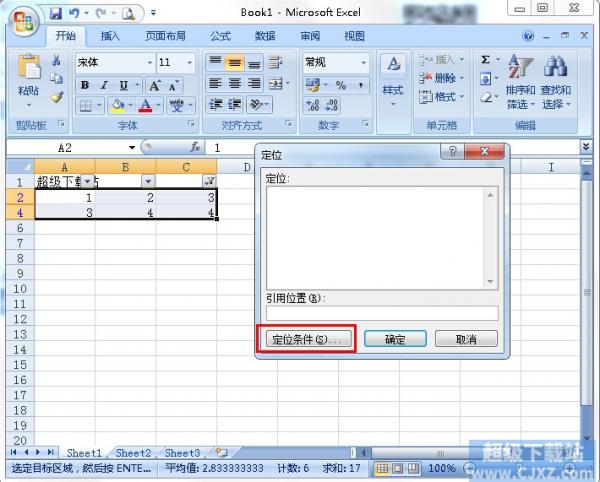The image size is (600, 482).
Task: Expand the number format dropdown 常规
Action: pyautogui.click(x=336, y=62)
